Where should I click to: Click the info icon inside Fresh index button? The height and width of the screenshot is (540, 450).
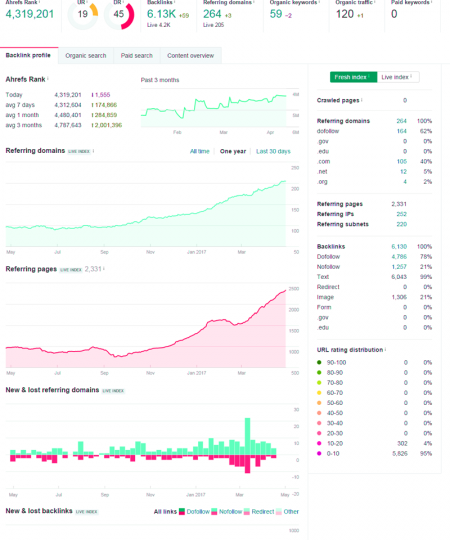(x=369, y=76)
